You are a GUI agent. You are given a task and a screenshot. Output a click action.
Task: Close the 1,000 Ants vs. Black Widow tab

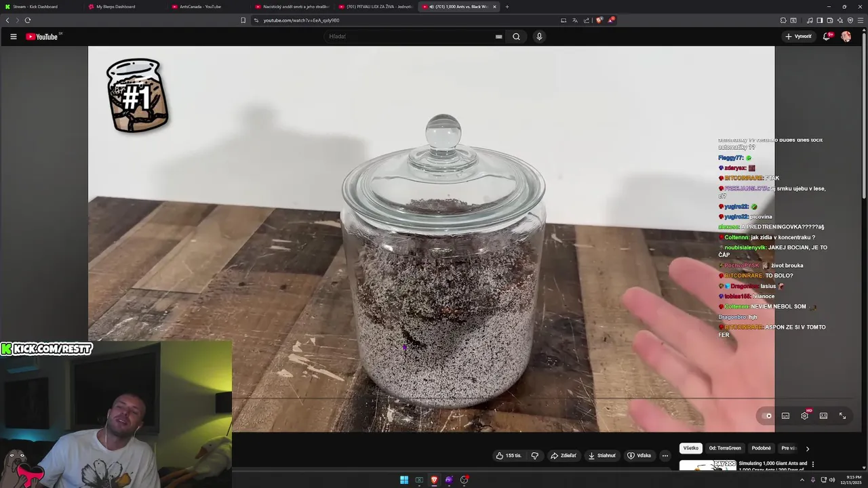click(494, 7)
